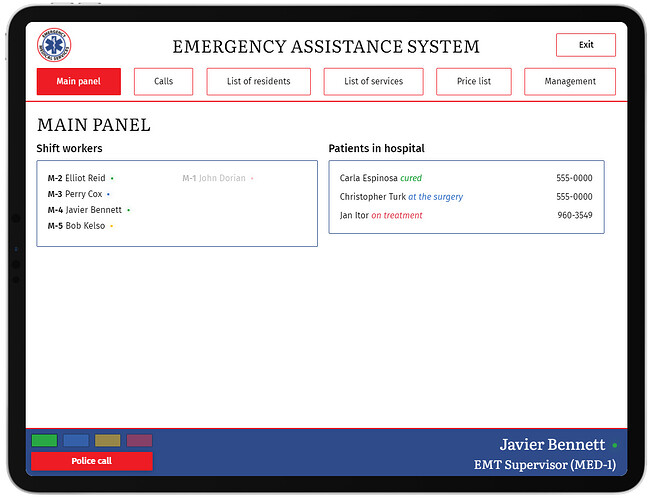
Task: Click 'on treatment' status for Jan Itor
Action: [397, 215]
